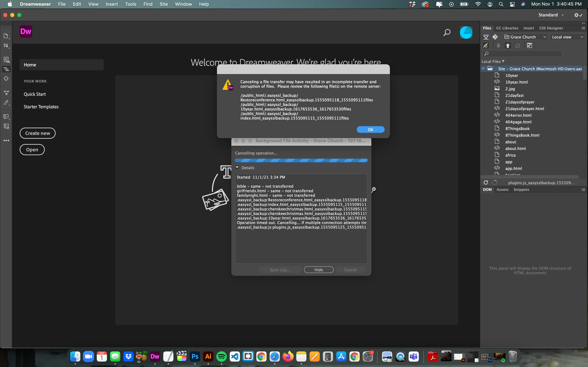This screenshot has height=367, width=588.
Task: Click the refresh icon below the file list
Action: pyautogui.click(x=486, y=182)
